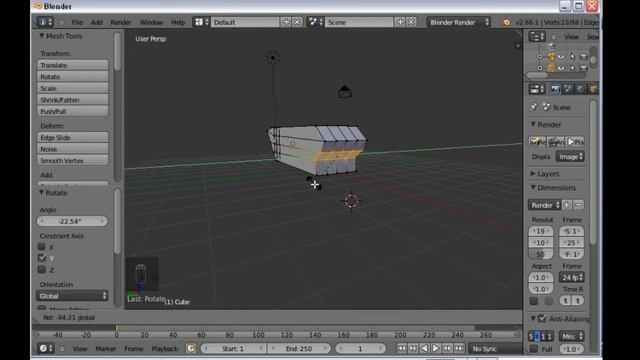Open the Window menu
Screen dimensions: 640x360
pos(151,22)
